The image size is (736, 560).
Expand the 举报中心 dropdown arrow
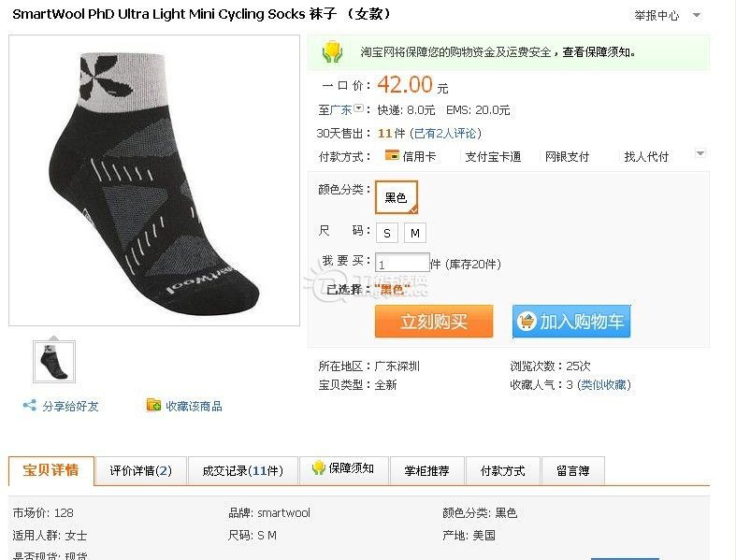click(x=697, y=16)
